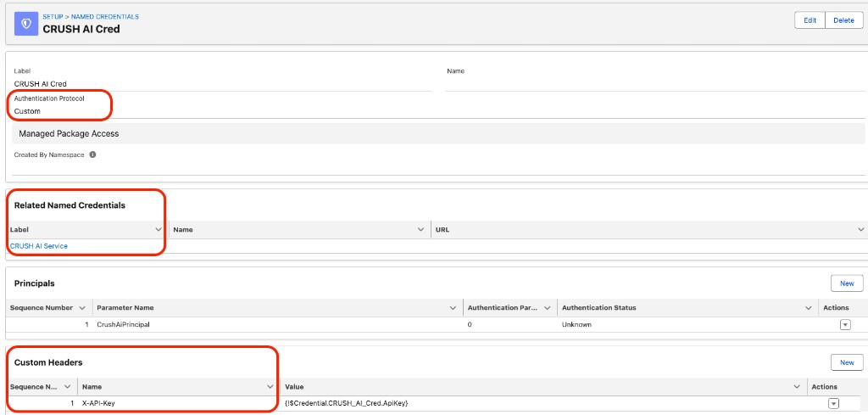Click the CRUSH AI Cred label value
868x415 pixels.
click(41, 84)
